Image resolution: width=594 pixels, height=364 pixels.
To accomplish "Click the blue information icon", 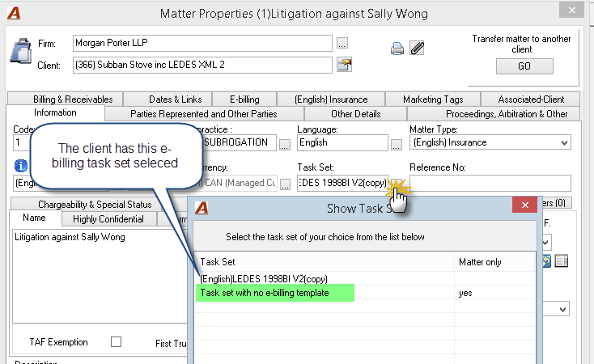I will [21, 166].
